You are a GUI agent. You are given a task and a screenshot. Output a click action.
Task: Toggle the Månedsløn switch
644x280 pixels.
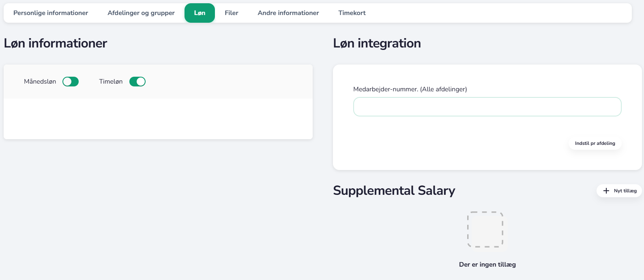coord(71,82)
